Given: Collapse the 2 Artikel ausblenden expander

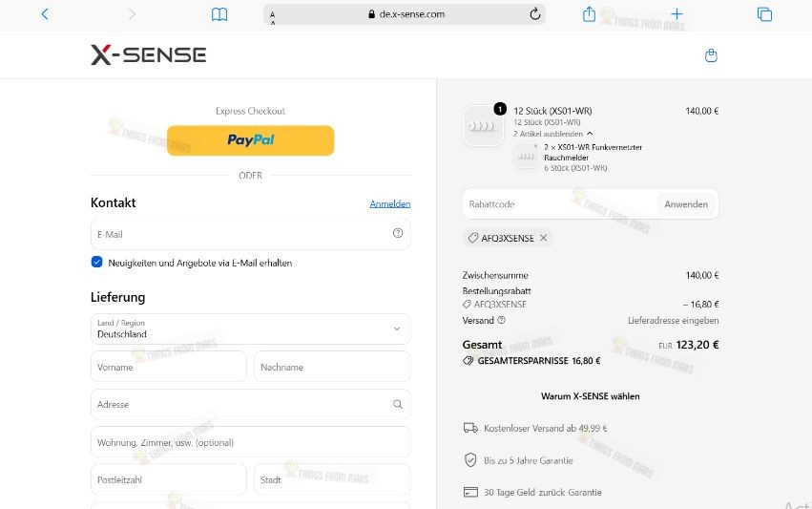Looking at the screenshot, I should coord(553,134).
